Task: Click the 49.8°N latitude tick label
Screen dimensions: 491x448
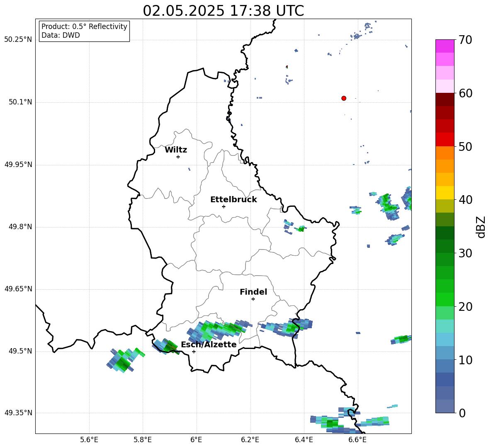Action: [x=20, y=227]
